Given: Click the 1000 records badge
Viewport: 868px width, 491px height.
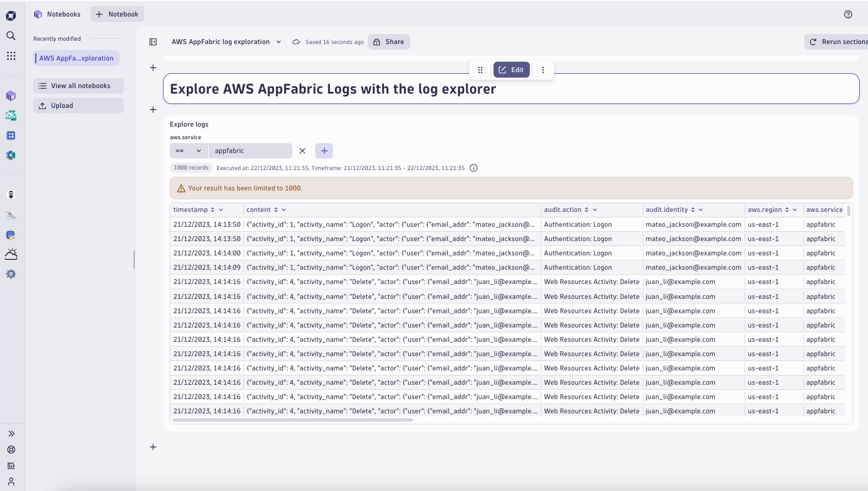Looking at the screenshot, I should [x=191, y=168].
